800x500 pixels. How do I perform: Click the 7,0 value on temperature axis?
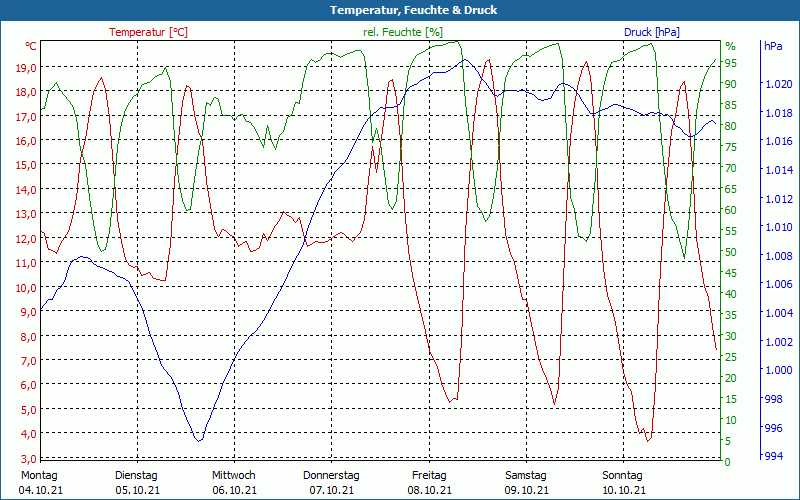tap(28, 361)
